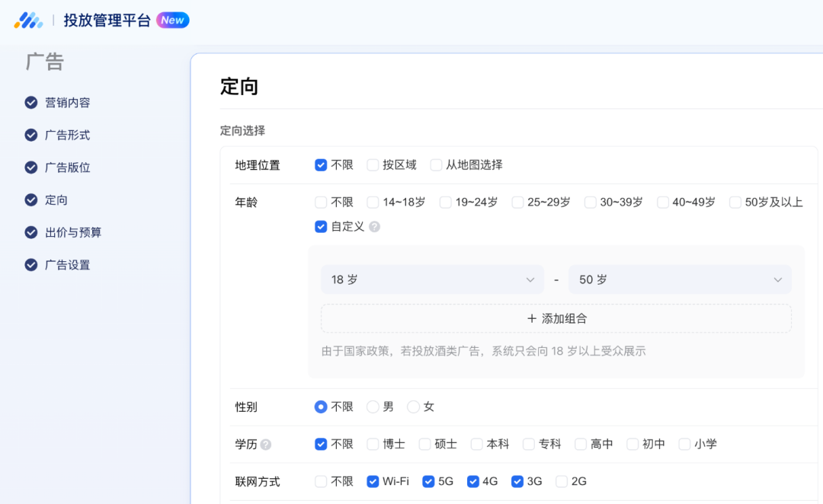Uncheck 不限 for 地理位置

pyautogui.click(x=321, y=165)
